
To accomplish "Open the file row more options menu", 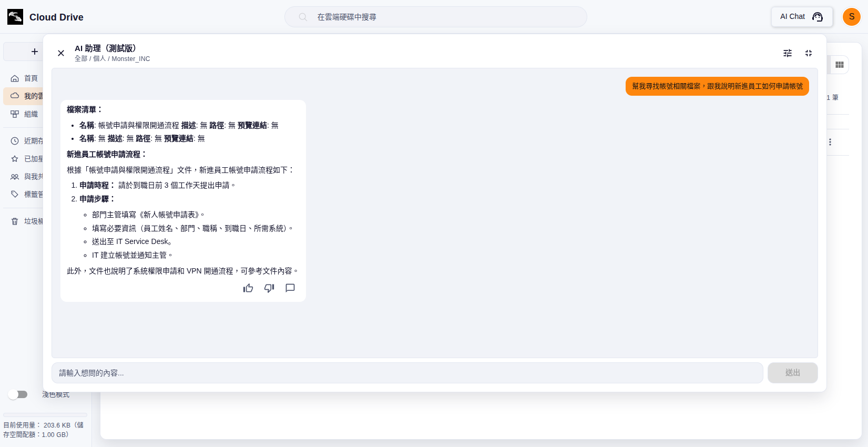I will point(830,142).
